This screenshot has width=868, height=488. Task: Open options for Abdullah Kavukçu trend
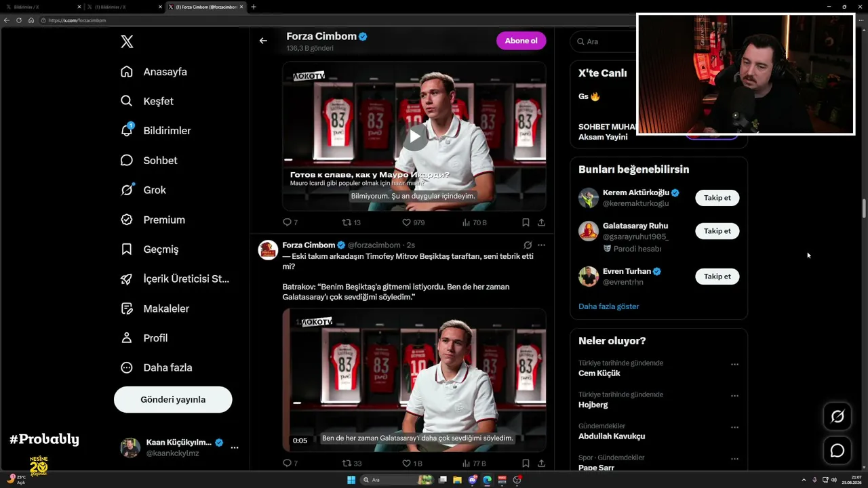[734, 428]
